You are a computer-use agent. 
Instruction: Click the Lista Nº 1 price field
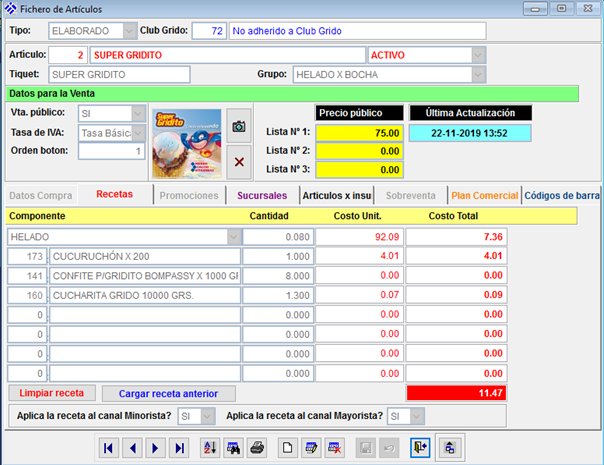(360, 132)
